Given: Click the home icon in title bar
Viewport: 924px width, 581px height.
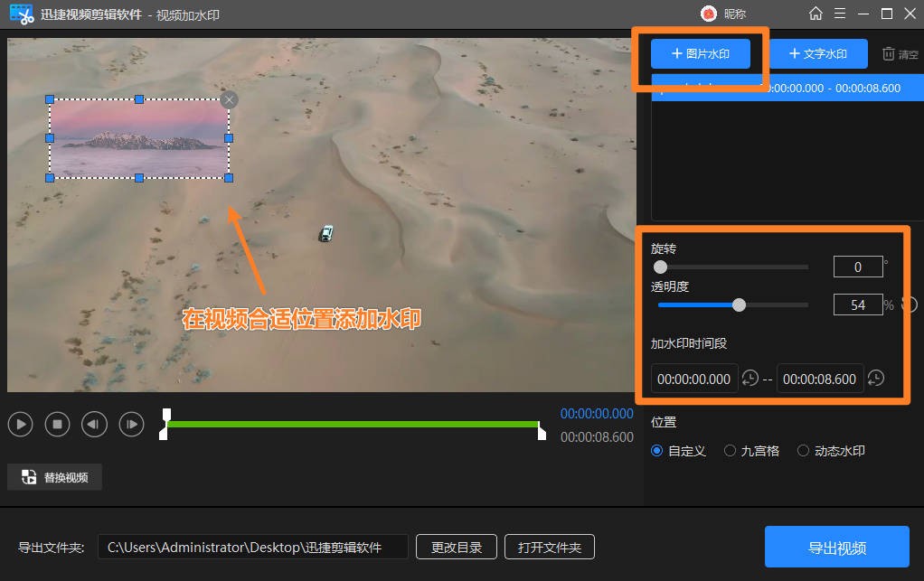Looking at the screenshot, I should 816,14.
